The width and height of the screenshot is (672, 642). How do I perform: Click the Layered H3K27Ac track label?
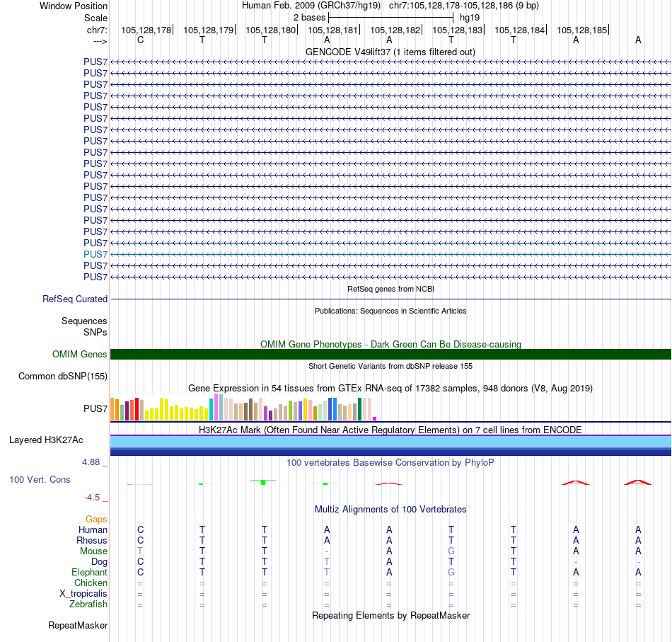click(x=46, y=440)
